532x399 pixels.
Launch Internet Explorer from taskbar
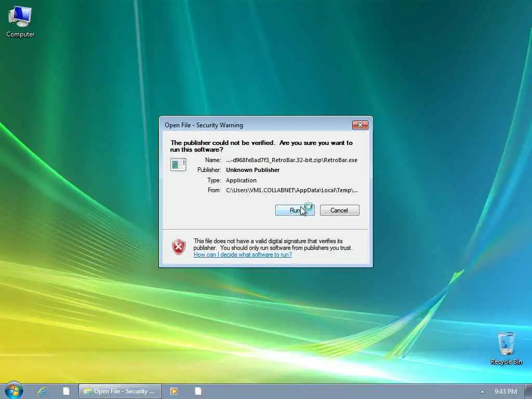(x=42, y=391)
